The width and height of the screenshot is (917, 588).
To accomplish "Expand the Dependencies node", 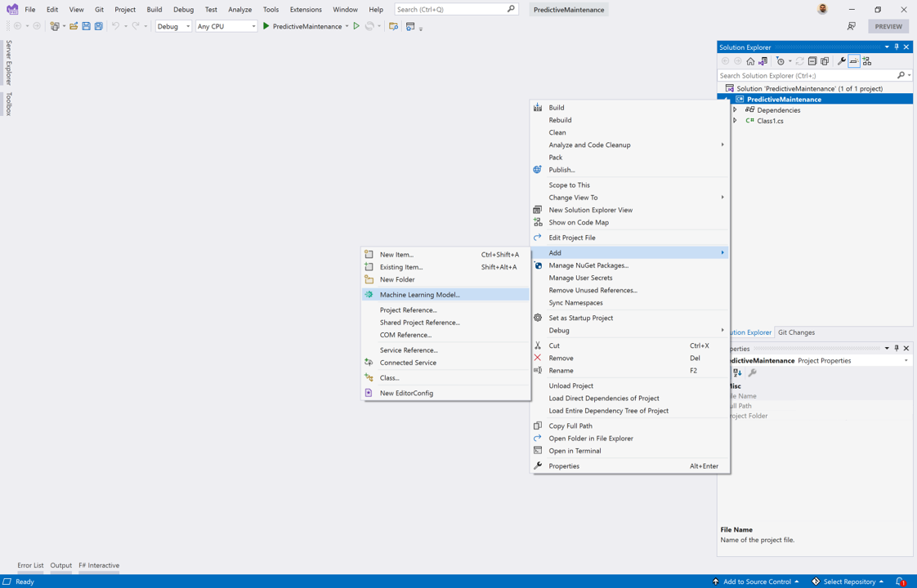I will click(735, 110).
